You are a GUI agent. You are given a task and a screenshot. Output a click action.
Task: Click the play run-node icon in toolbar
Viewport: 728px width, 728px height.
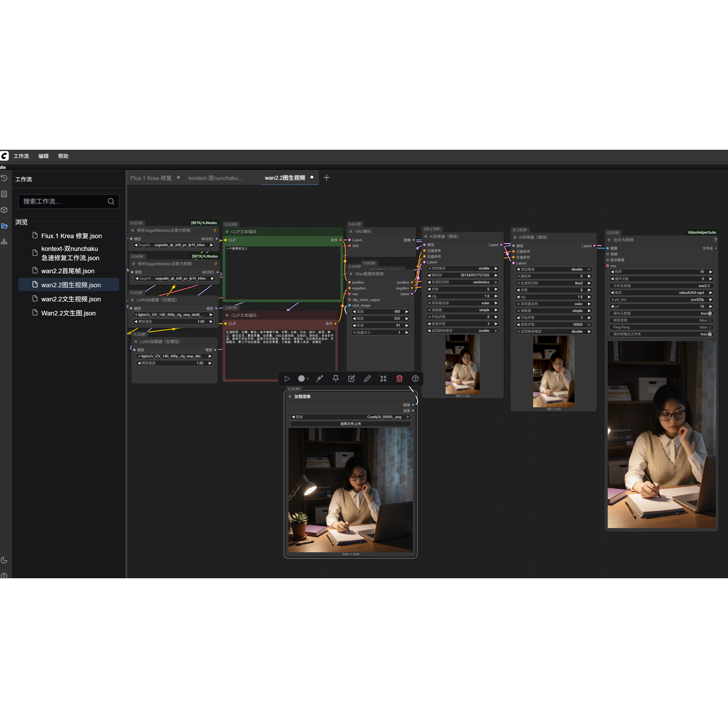click(x=287, y=378)
